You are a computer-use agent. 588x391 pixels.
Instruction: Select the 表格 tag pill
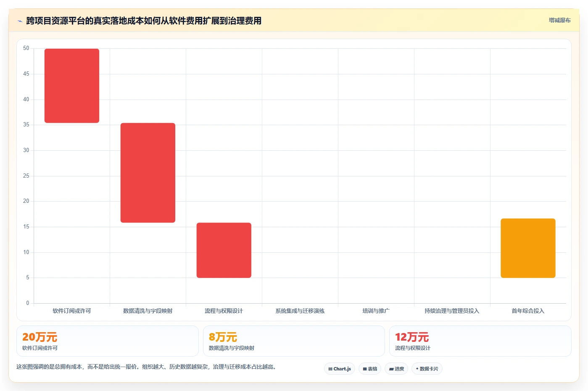(x=370, y=369)
